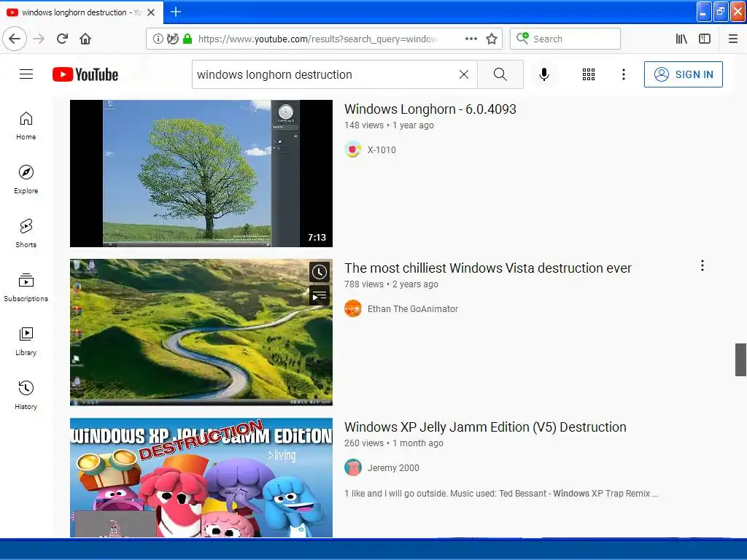Click the browser Search box
The image size is (747, 560).
click(565, 39)
